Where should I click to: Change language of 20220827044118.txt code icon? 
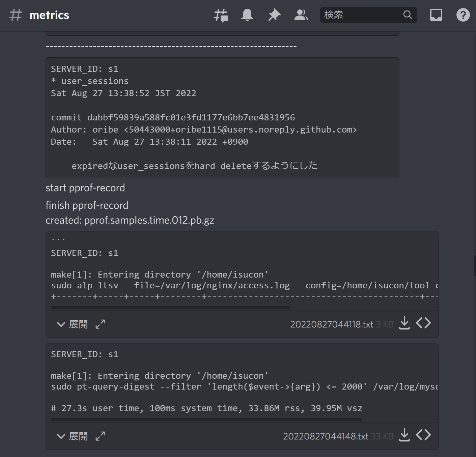click(423, 323)
